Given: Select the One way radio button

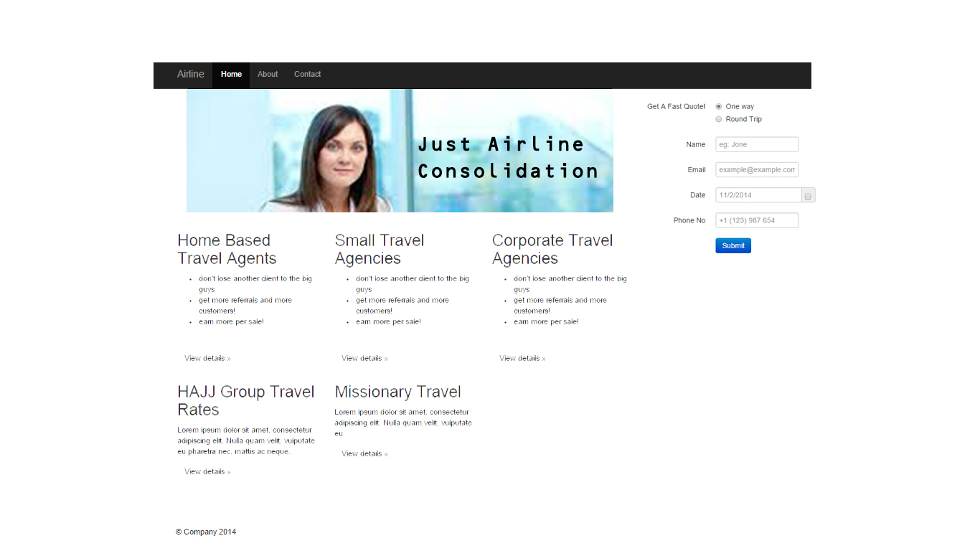Looking at the screenshot, I should 719,106.
